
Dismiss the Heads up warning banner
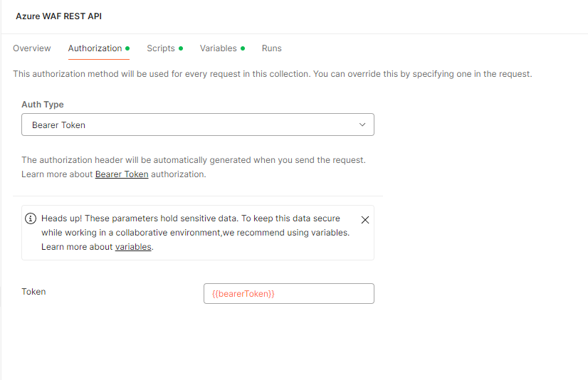(x=365, y=220)
